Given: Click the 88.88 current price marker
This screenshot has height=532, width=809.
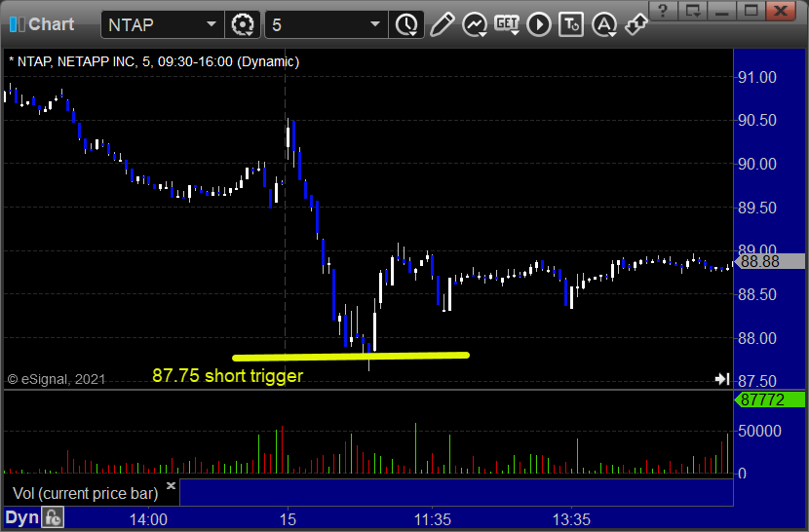Looking at the screenshot, I should (x=770, y=261).
